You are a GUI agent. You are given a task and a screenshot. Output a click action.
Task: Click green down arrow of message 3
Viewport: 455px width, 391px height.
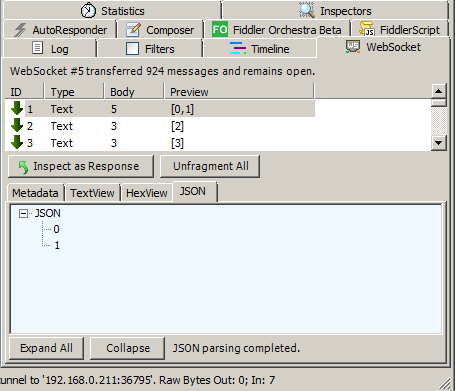17,142
